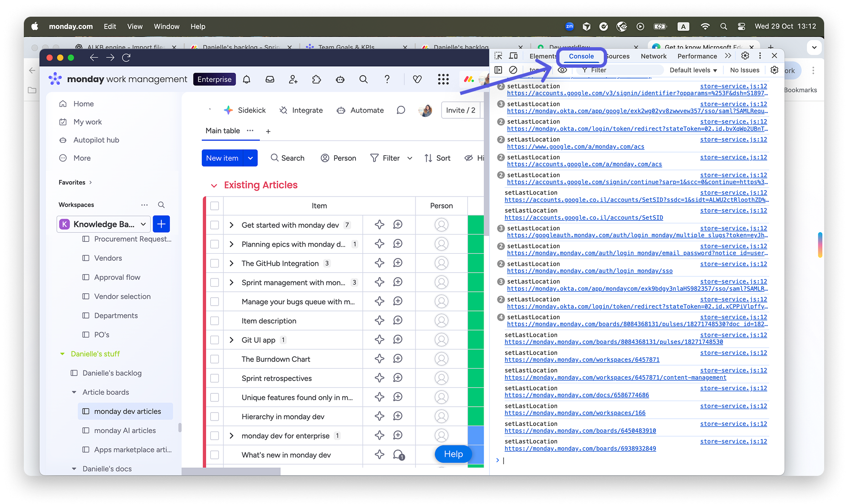This screenshot has width=848, height=504.
Task: Tick checkbox for Item description row
Action: click(x=215, y=321)
